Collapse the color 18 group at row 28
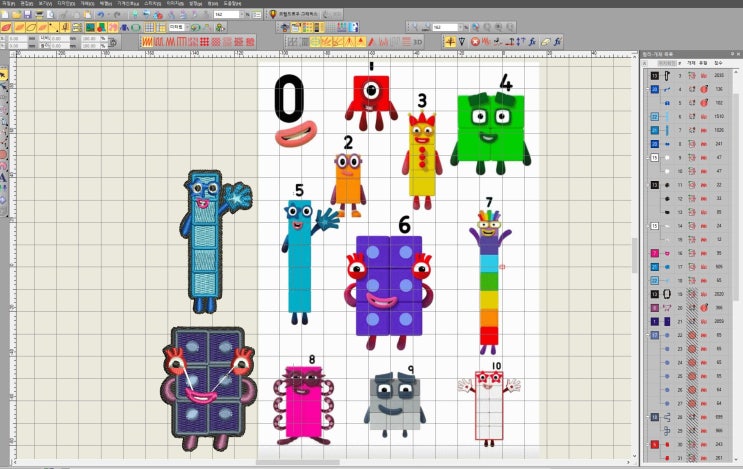 pyautogui.click(x=647, y=417)
